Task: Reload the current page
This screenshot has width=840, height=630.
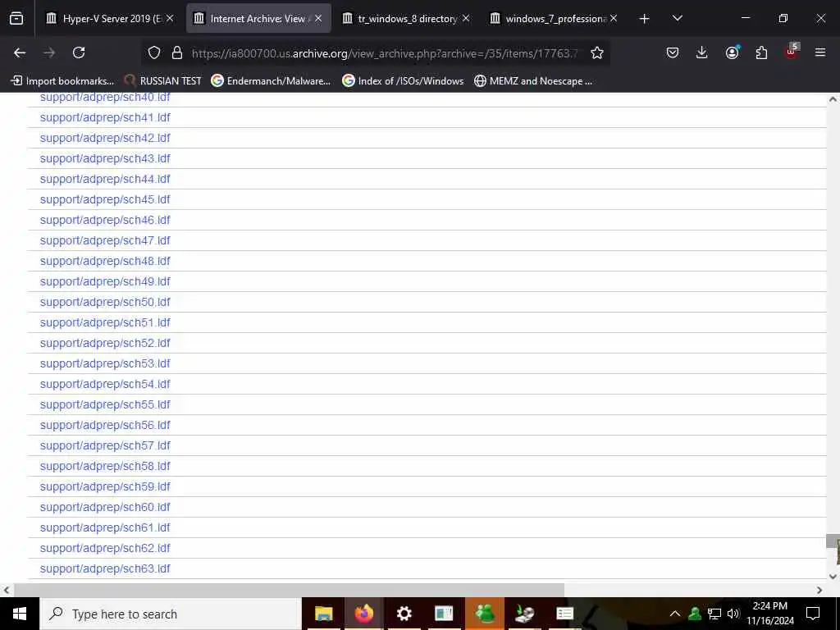Action: coord(79,52)
